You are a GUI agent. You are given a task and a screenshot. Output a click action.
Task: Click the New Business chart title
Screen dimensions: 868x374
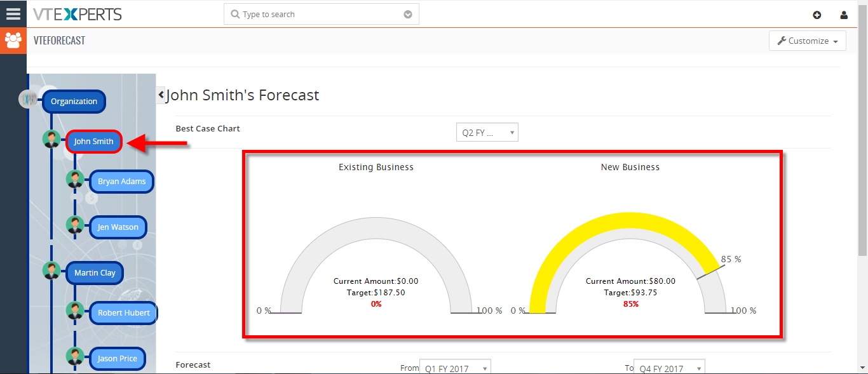pos(630,168)
